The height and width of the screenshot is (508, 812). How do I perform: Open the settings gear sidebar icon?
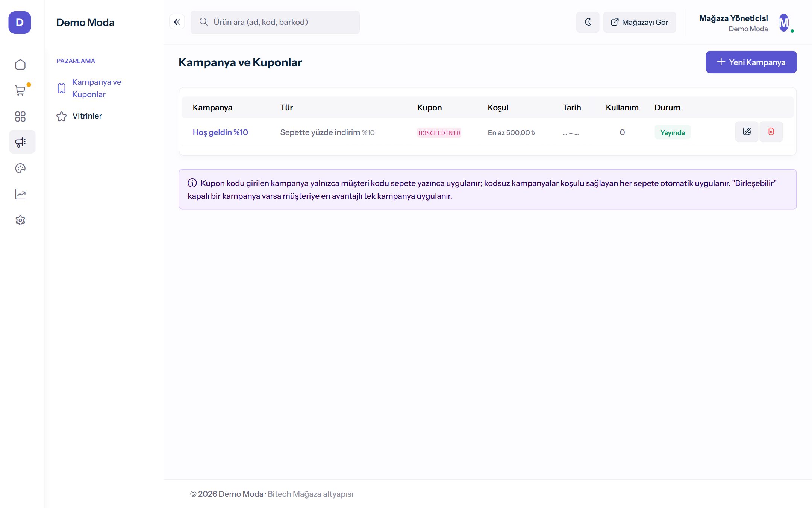(x=20, y=220)
